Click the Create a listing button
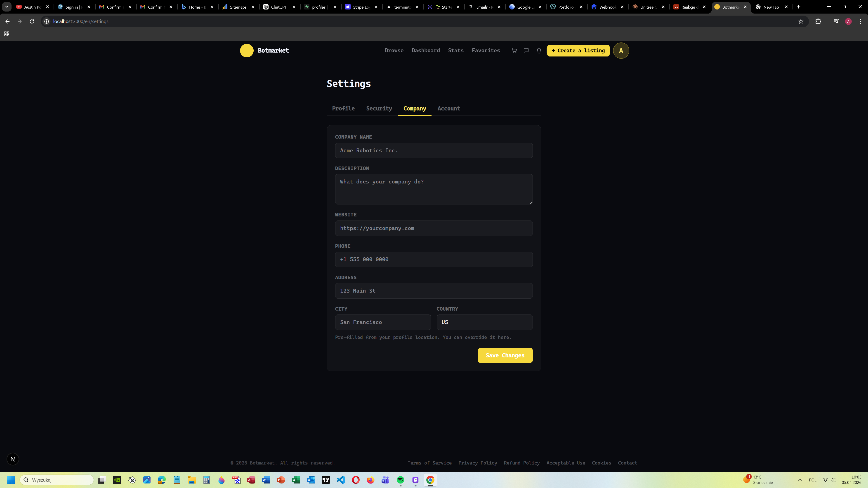The image size is (868, 488). click(x=578, y=51)
